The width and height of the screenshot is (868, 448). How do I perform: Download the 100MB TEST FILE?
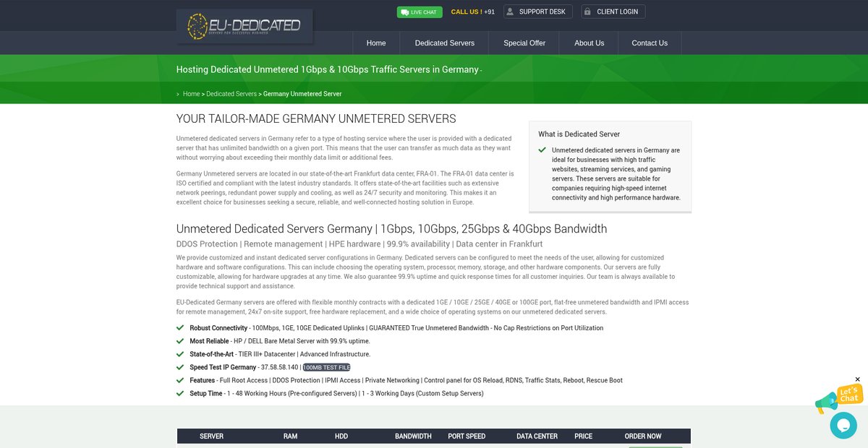(x=326, y=367)
